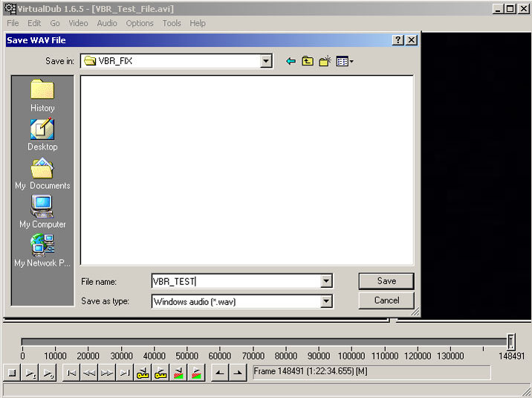Open the Audio menu
532x398 pixels.
[x=107, y=23]
